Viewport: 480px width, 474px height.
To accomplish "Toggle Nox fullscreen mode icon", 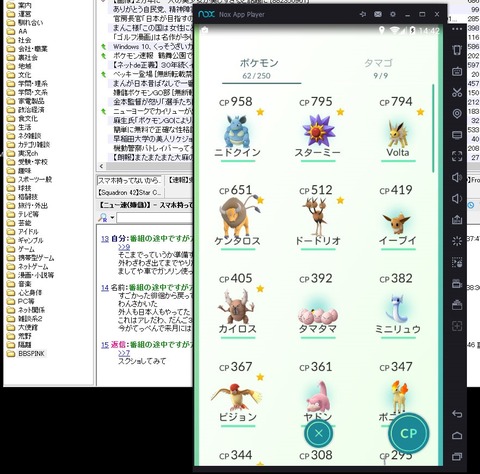I will point(457,156).
